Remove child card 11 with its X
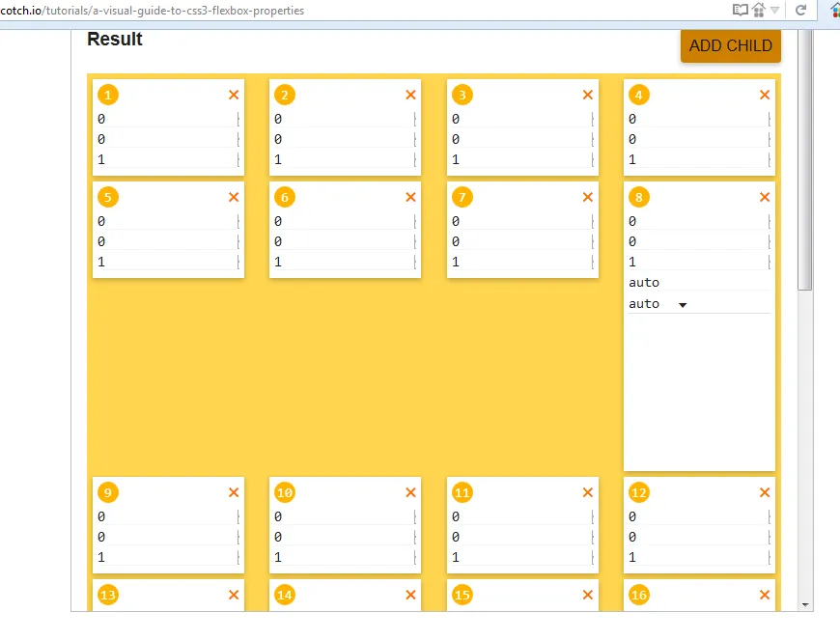Screen dimensions: 840x640 [588, 492]
